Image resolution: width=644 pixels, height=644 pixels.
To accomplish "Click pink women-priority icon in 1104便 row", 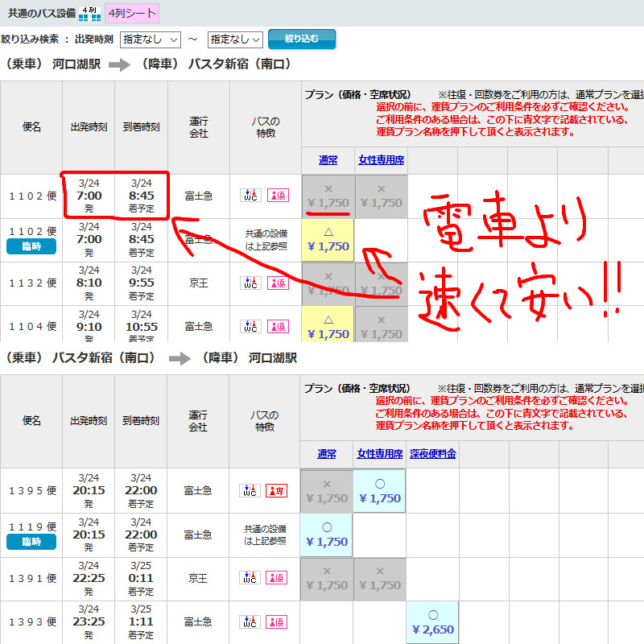I will [278, 327].
